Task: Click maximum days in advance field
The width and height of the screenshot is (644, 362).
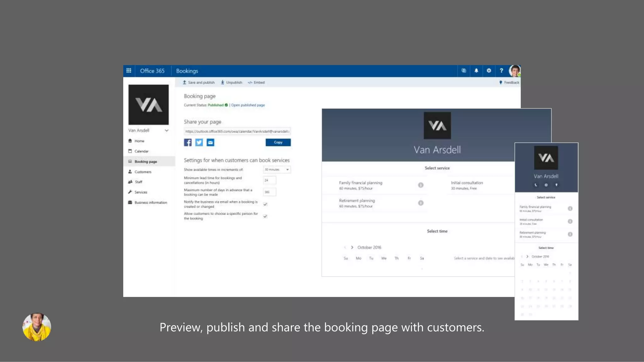Action: pos(269,192)
